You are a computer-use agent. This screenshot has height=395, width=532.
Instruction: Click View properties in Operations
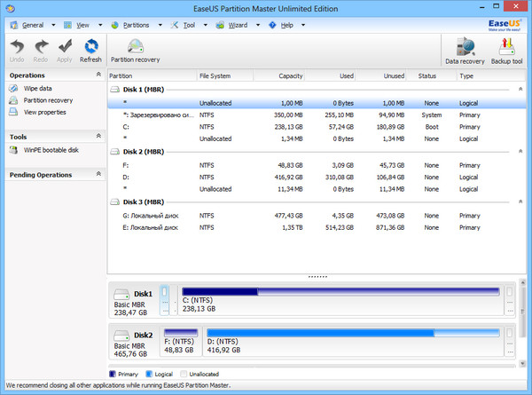[44, 112]
